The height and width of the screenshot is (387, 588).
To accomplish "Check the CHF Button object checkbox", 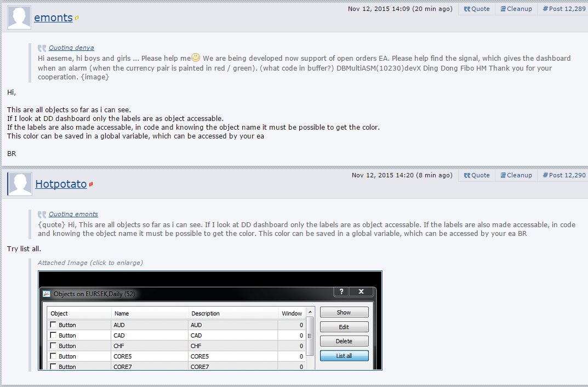I will coord(53,345).
